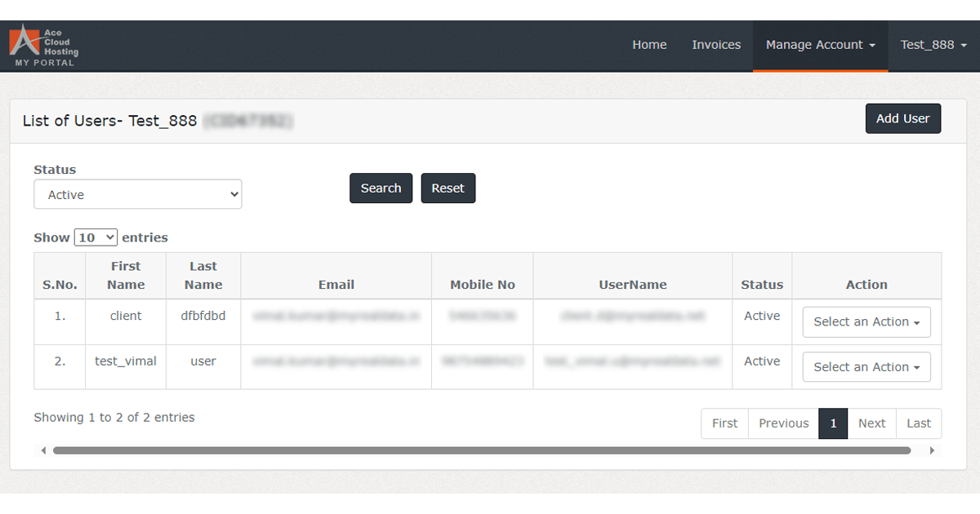The image size is (980, 514).
Task: Go to the Next page of entries
Action: click(x=871, y=423)
